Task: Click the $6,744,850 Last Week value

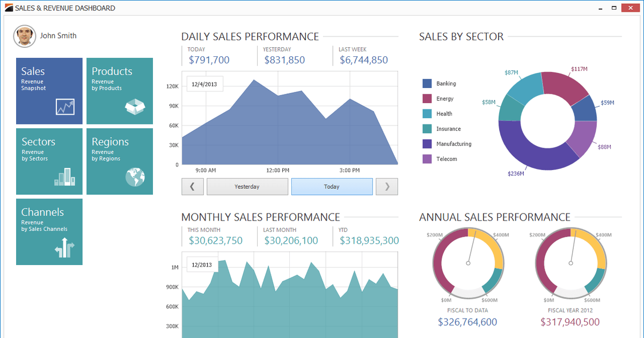Action: [x=364, y=60]
